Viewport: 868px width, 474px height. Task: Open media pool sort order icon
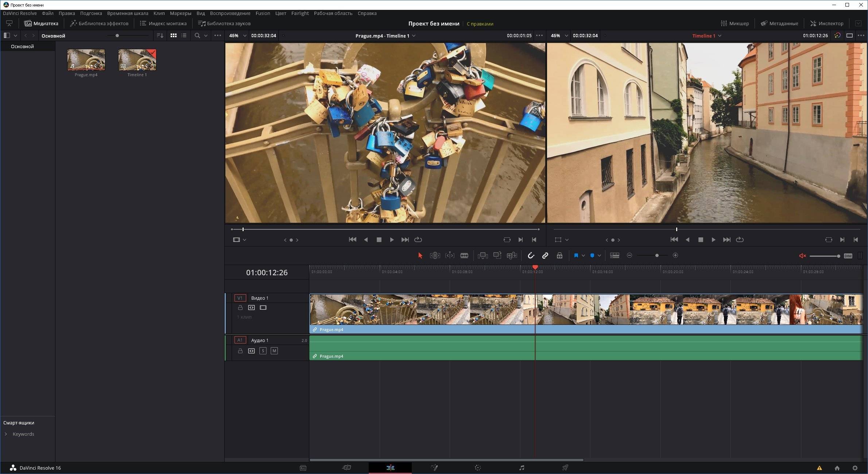coord(160,36)
